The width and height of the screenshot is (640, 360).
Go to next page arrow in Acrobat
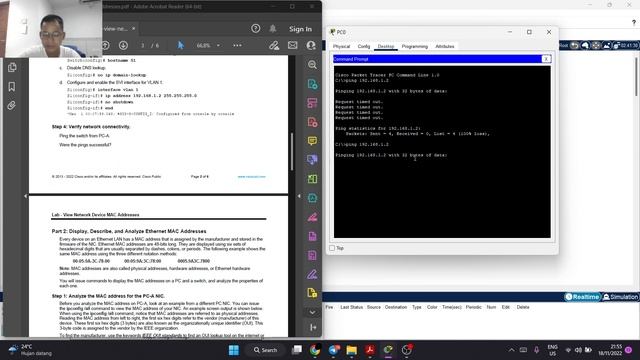coord(123,45)
